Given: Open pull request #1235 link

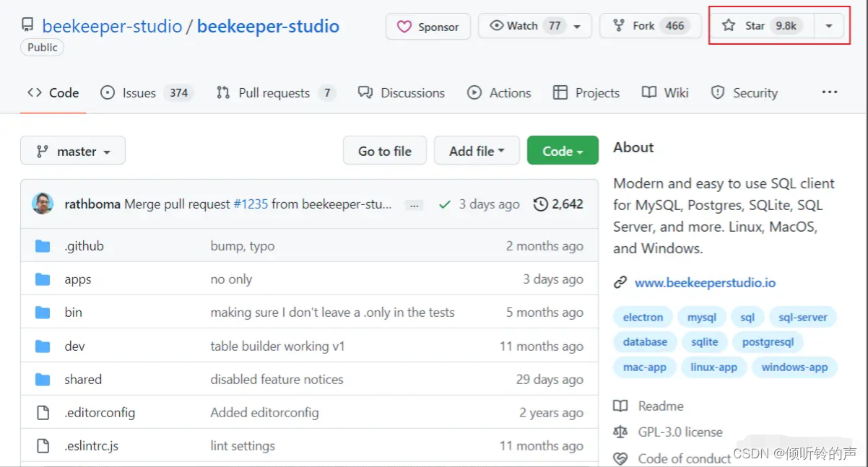Looking at the screenshot, I should (251, 204).
